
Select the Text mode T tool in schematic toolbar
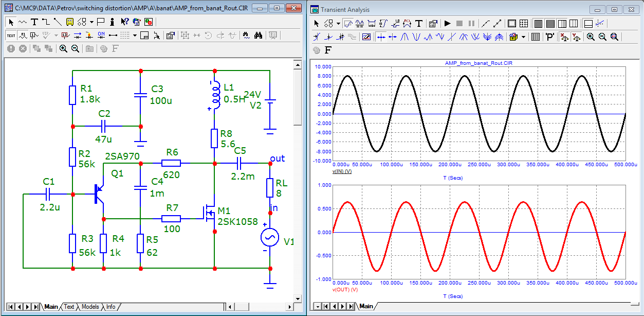(x=34, y=22)
